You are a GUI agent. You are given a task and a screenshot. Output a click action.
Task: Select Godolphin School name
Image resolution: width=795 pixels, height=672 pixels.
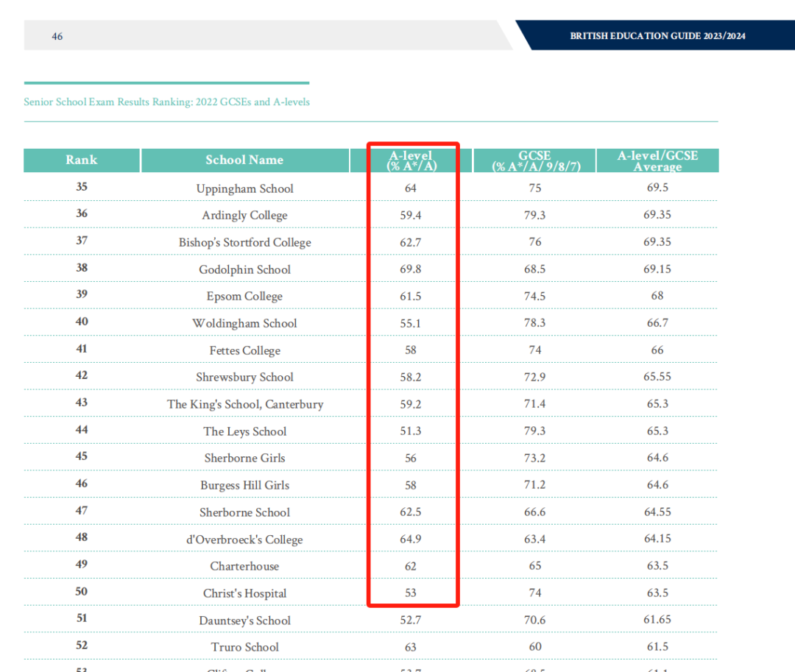pos(245,269)
